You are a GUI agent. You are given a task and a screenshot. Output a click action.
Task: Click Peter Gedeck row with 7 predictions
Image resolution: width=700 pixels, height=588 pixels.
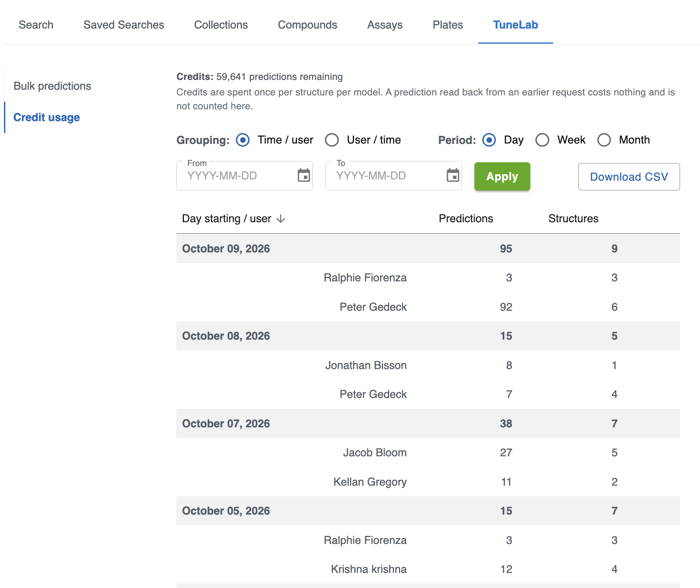click(x=428, y=394)
